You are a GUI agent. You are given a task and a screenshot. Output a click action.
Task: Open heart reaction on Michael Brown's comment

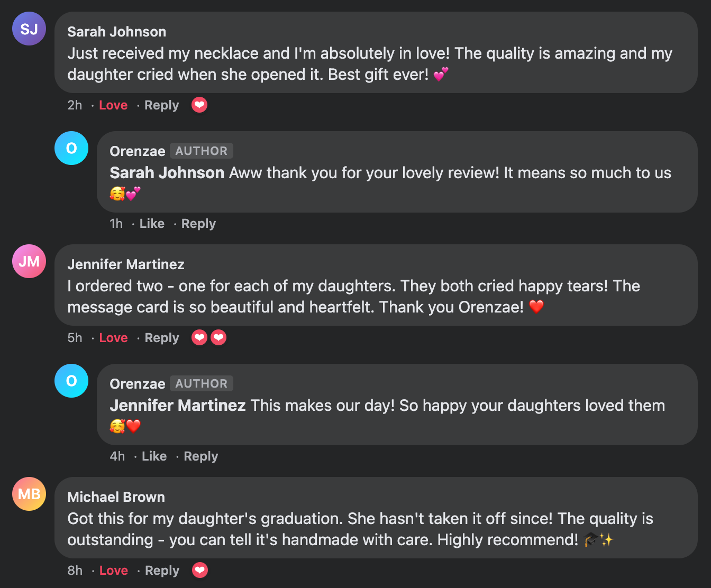click(200, 570)
